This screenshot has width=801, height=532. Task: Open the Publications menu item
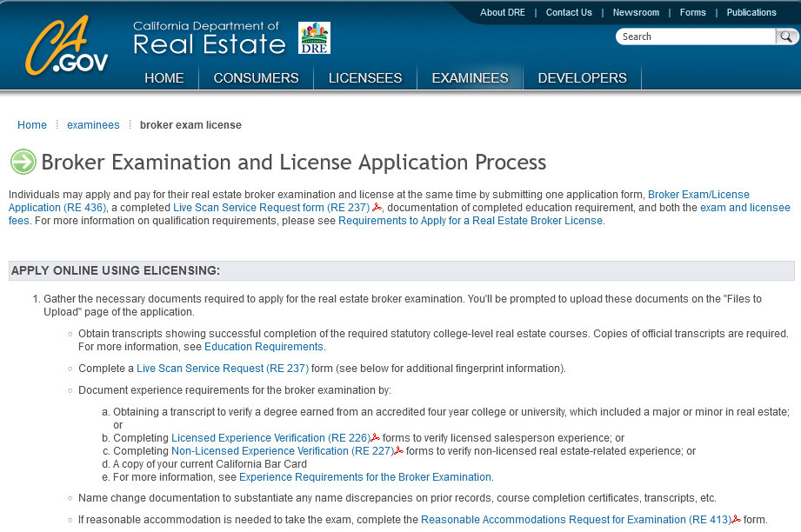751,12
